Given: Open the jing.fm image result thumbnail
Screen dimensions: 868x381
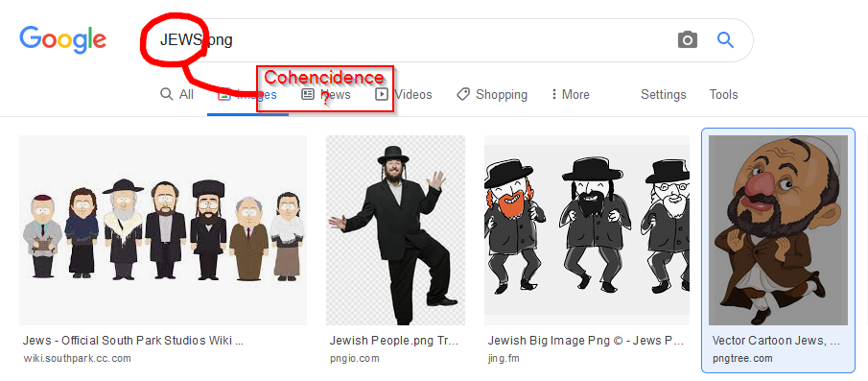Looking at the screenshot, I should (x=587, y=229).
